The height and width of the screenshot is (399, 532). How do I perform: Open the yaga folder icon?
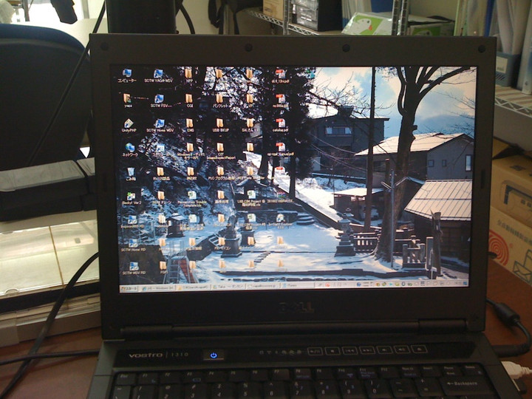pos(128,100)
